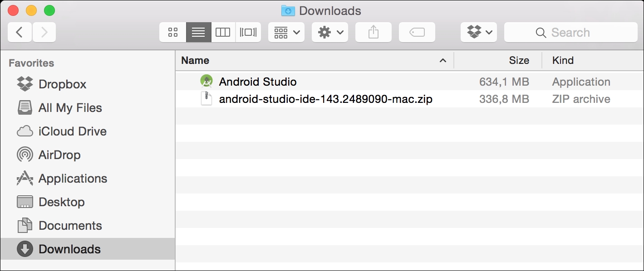The height and width of the screenshot is (271, 644).
Task: Open the item arrangement dropdown
Action: [286, 32]
